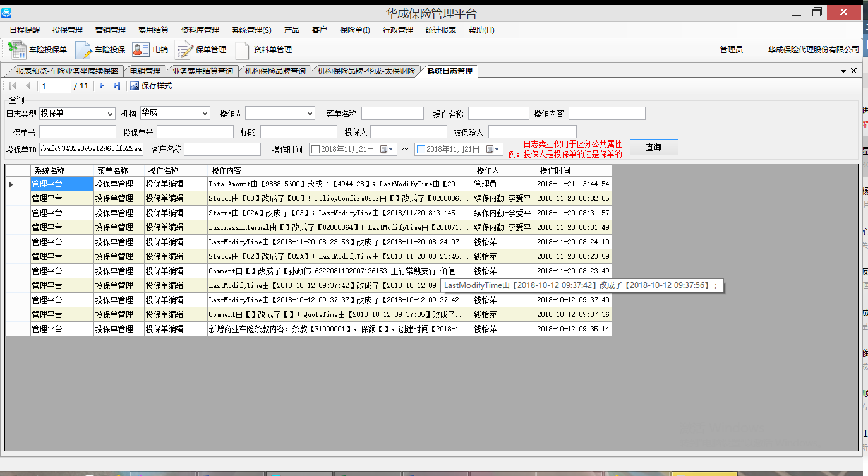
Task: Click the 投保单ID input field
Action: click(92, 149)
